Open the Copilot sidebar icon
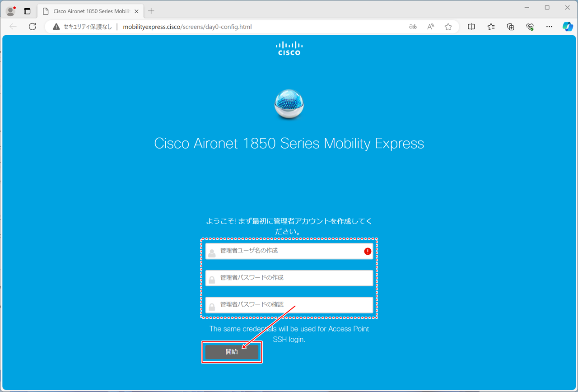 [568, 27]
